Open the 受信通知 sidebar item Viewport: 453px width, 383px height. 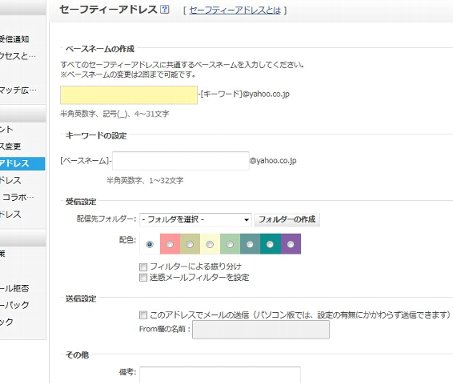(15, 39)
